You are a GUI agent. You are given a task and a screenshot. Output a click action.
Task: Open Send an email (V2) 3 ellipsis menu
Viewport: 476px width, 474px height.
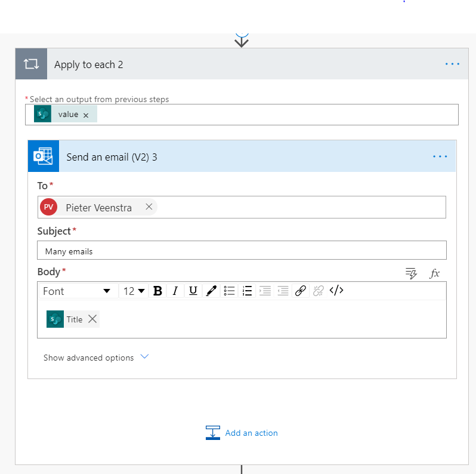[440, 156]
